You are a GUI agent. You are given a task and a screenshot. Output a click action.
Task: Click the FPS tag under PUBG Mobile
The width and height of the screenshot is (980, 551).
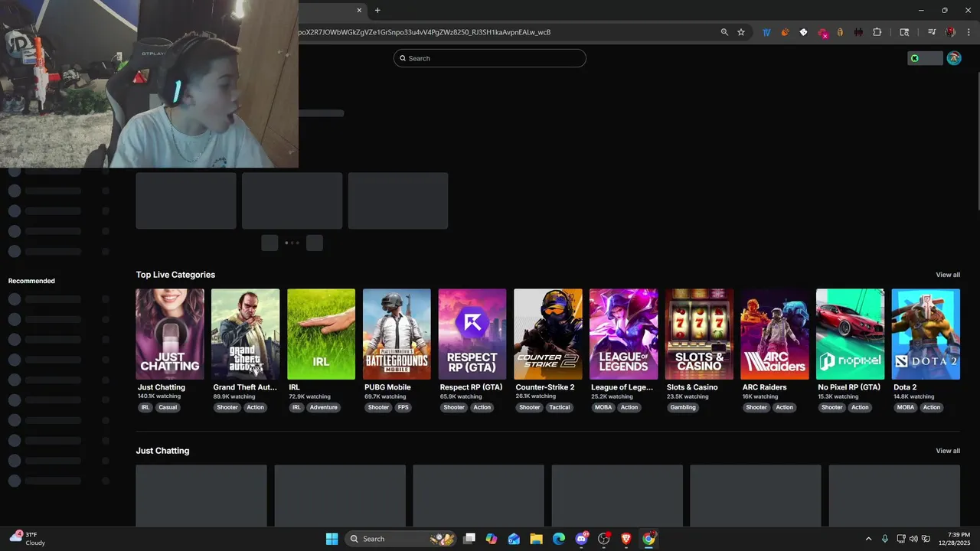403,407
